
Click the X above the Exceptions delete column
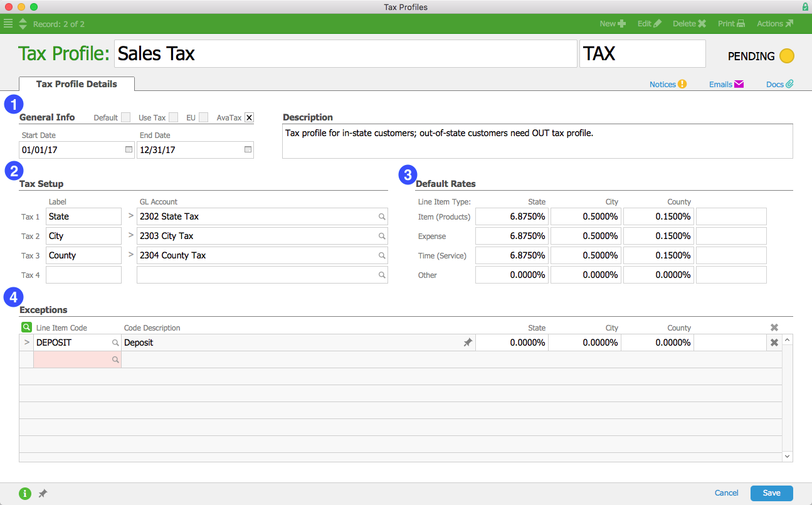coord(774,327)
